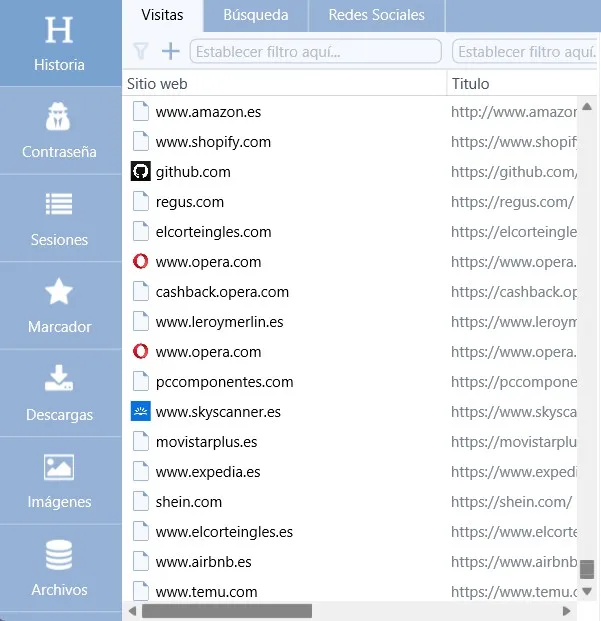This screenshot has height=621, width=601.
Task: Select the www.expedia.es row text
Action: [208, 472]
